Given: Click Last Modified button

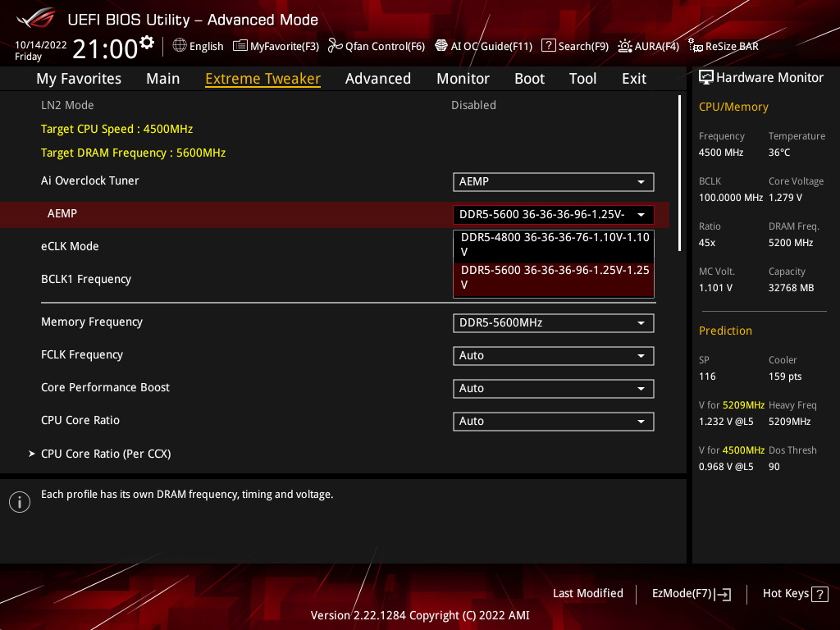Looking at the screenshot, I should pos(587,594).
